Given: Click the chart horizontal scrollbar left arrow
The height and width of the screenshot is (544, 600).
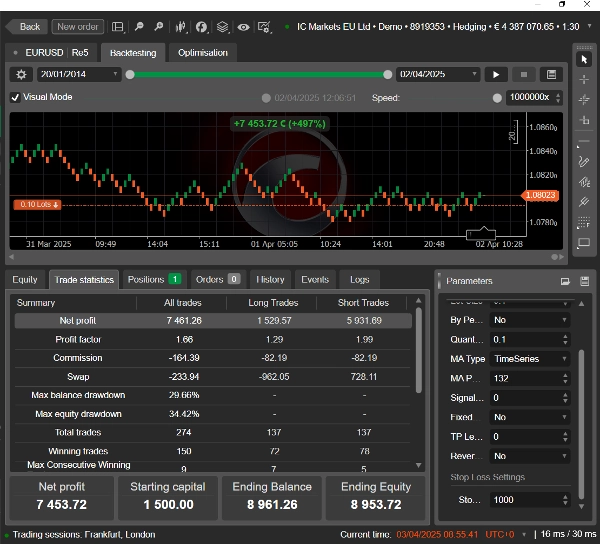Looking at the screenshot, I should (x=11, y=257).
